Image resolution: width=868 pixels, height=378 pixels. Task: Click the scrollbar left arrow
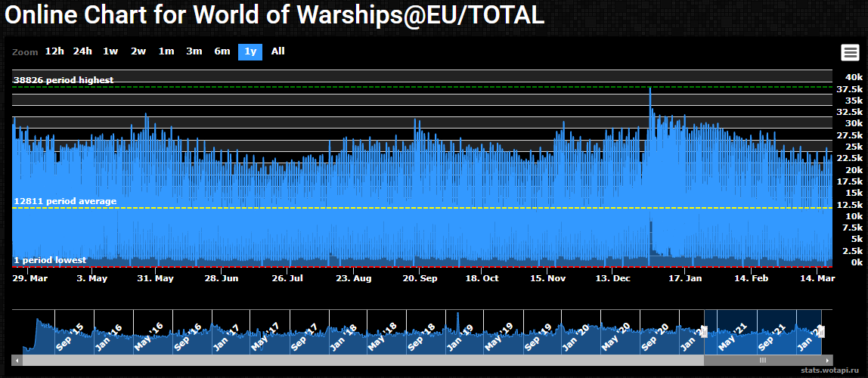pos(17,361)
